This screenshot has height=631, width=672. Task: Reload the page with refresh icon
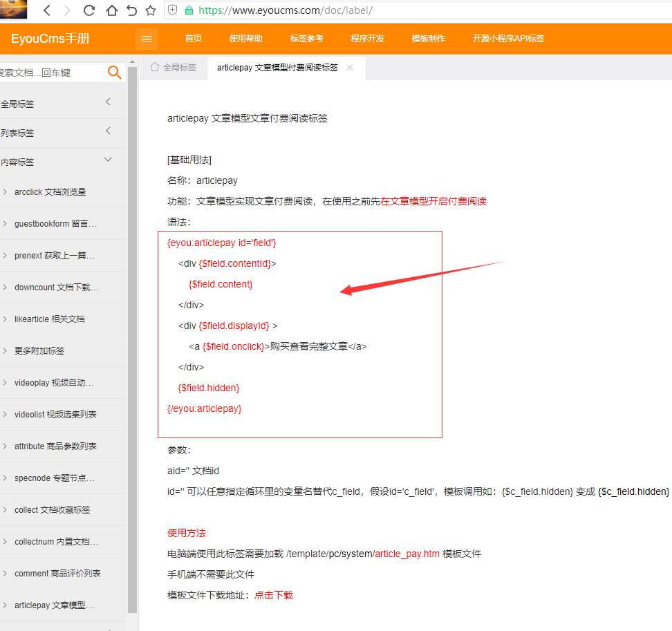(88, 10)
